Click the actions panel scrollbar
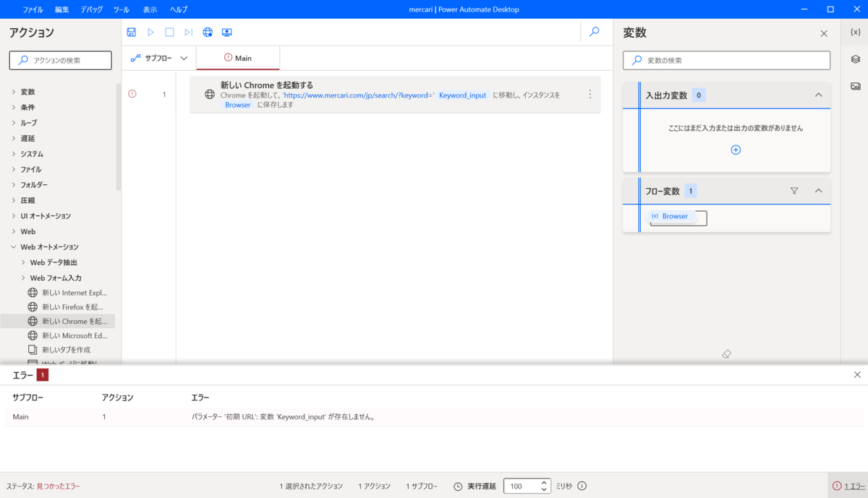This screenshot has width=868, height=498. pyautogui.click(x=119, y=137)
